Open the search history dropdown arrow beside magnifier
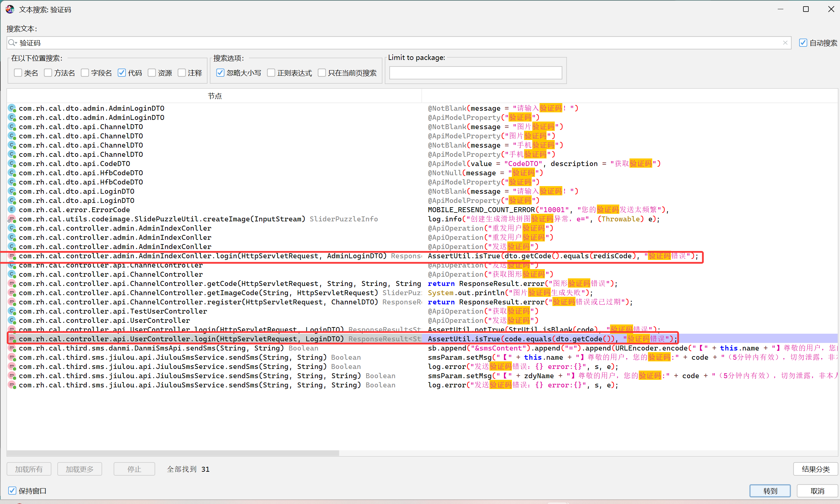840x504 pixels. click(16, 43)
